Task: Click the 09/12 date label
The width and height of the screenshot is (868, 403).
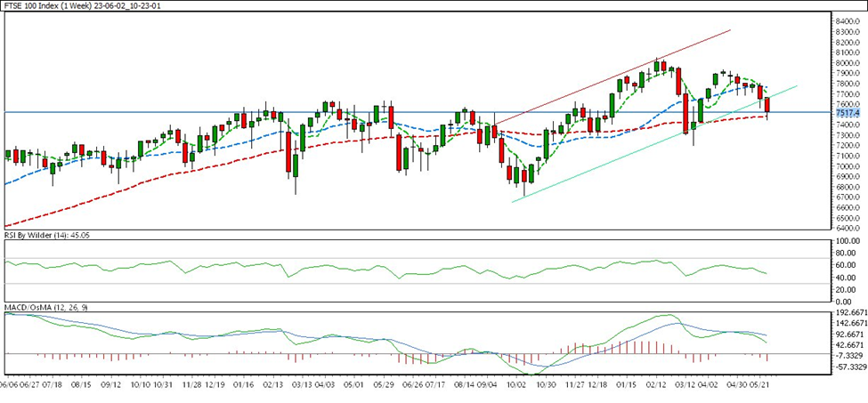Action: coord(111,383)
